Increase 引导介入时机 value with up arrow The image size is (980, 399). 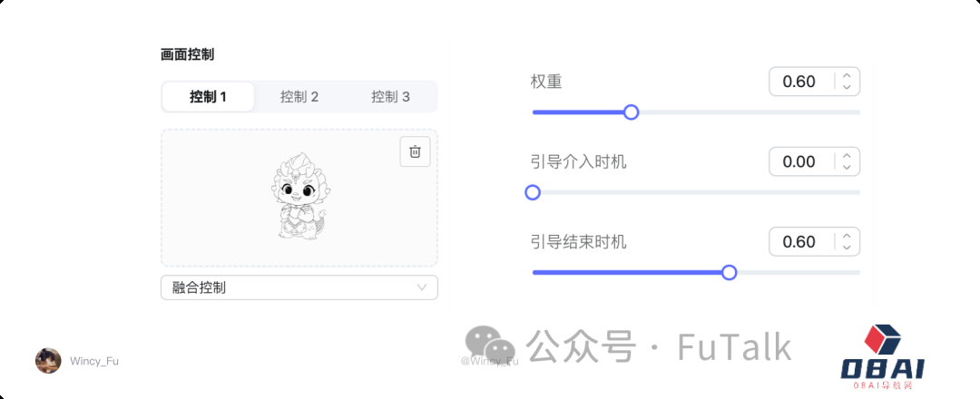coord(847,156)
